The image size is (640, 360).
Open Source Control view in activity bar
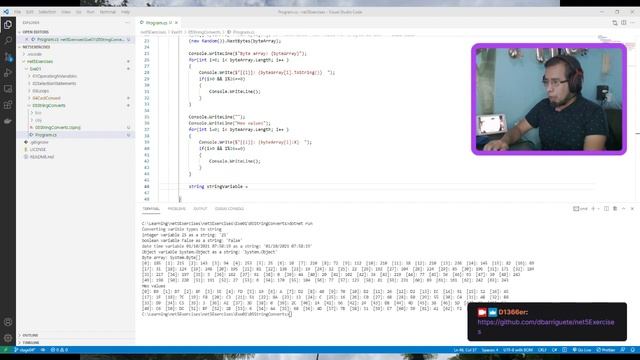coord(8,57)
